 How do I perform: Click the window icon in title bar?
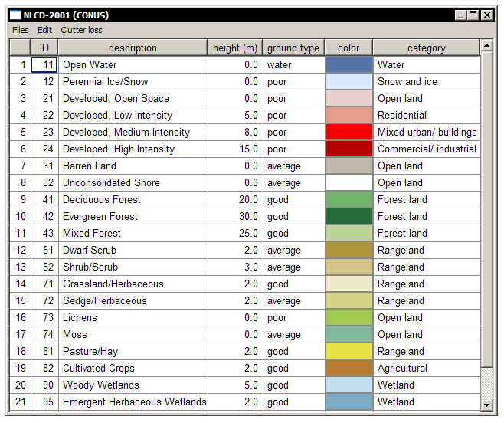(15, 15)
